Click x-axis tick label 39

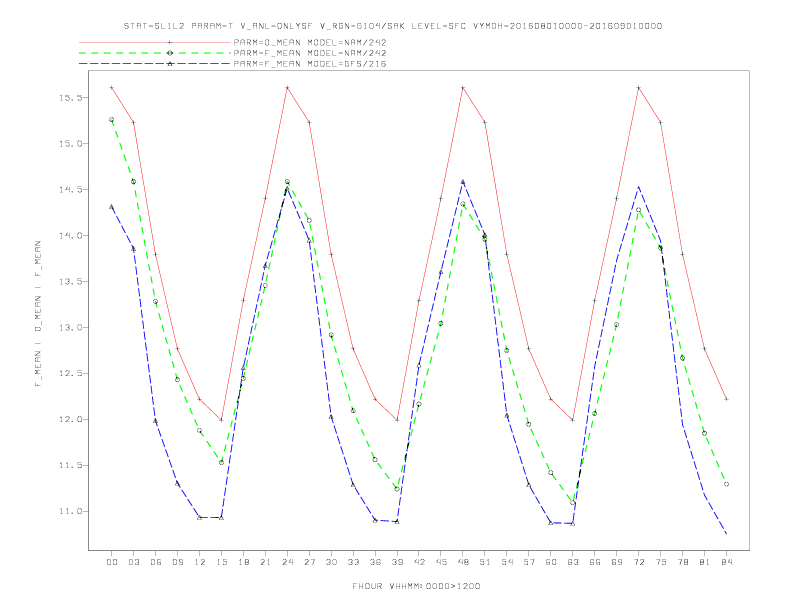point(398,562)
